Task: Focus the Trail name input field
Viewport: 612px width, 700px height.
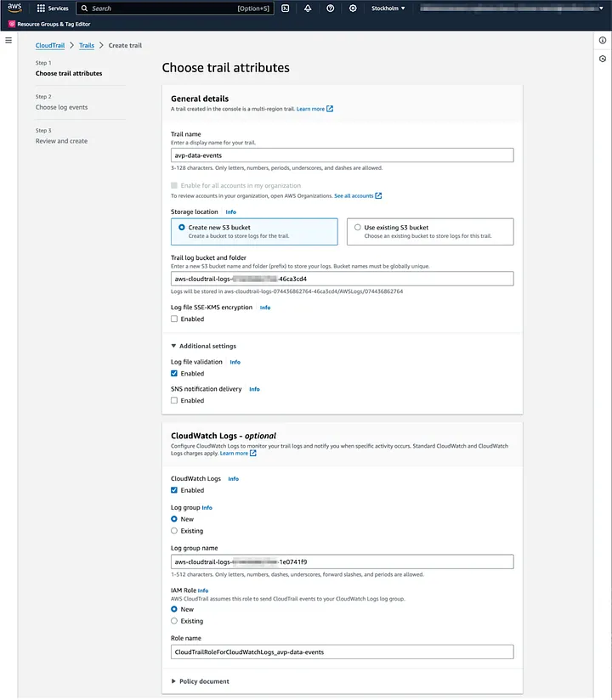Action: [343, 155]
